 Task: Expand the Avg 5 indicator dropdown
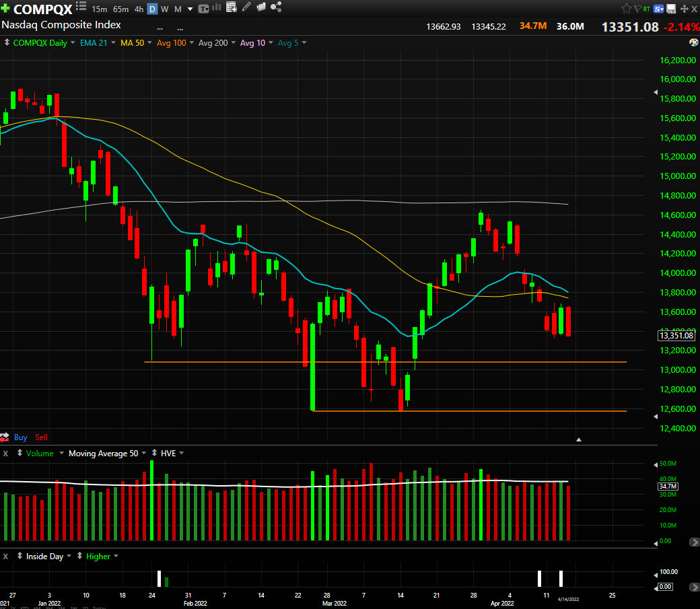click(304, 42)
